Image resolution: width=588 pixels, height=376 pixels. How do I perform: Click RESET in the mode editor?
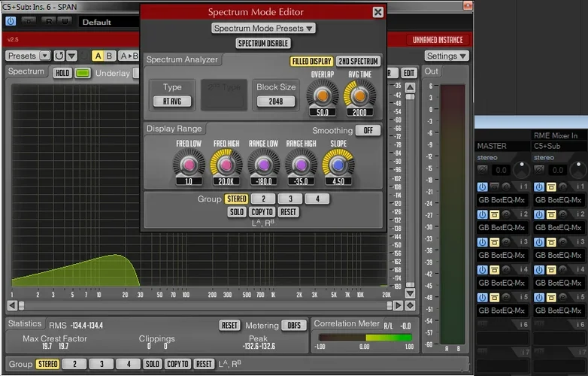(x=289, y=212)
